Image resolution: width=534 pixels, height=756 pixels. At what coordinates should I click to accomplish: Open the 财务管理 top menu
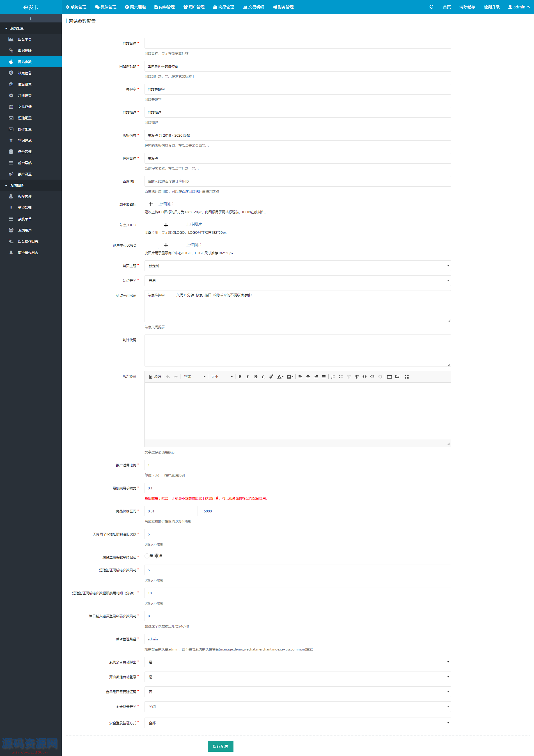(283, 7)
